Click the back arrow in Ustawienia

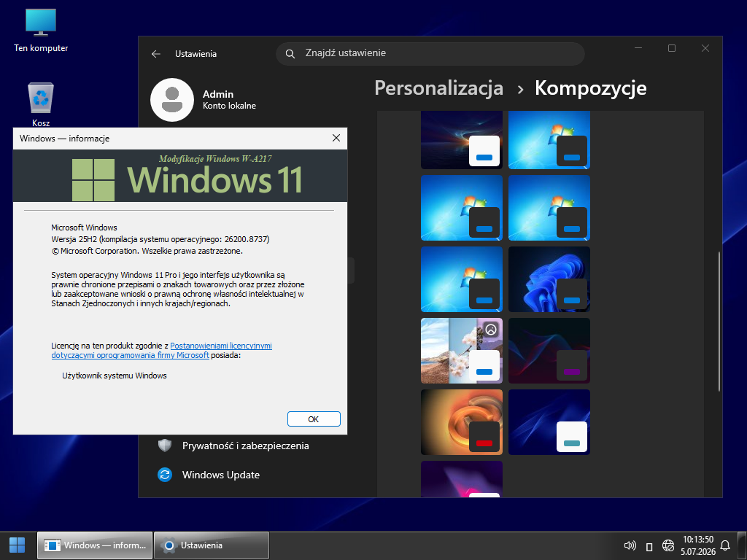(156, 54)
